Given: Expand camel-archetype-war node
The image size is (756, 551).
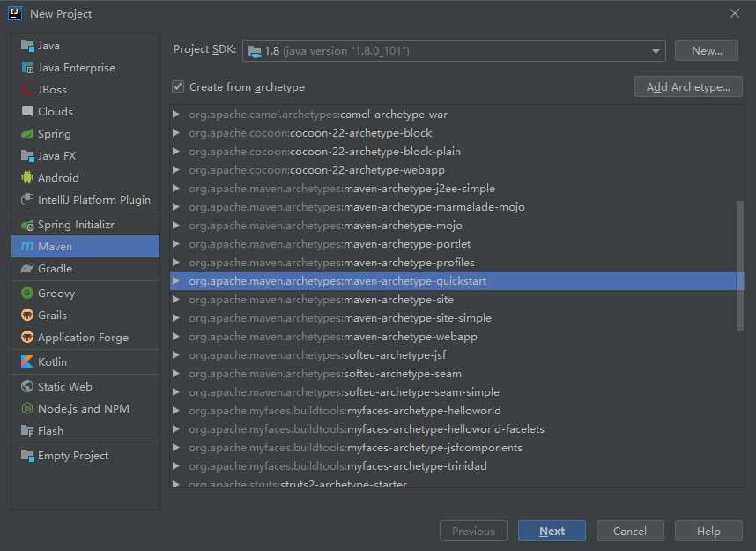Looking at the screenshot, I should point(176,115).
